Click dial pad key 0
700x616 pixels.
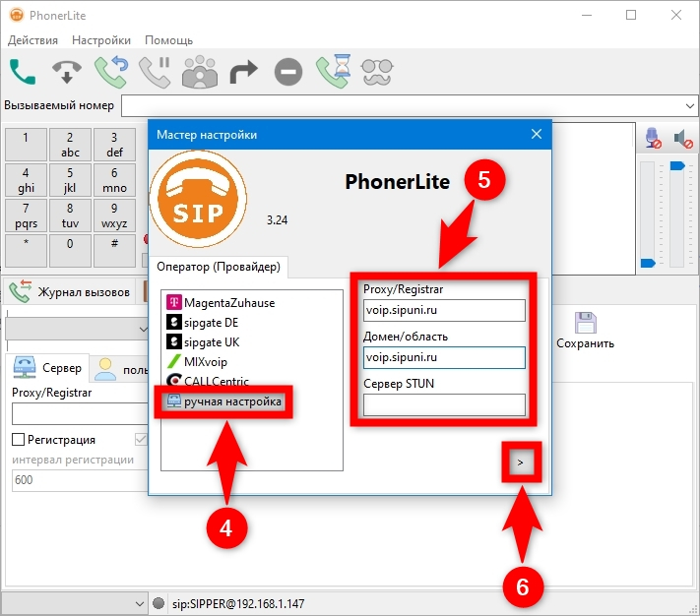(70, 251)
